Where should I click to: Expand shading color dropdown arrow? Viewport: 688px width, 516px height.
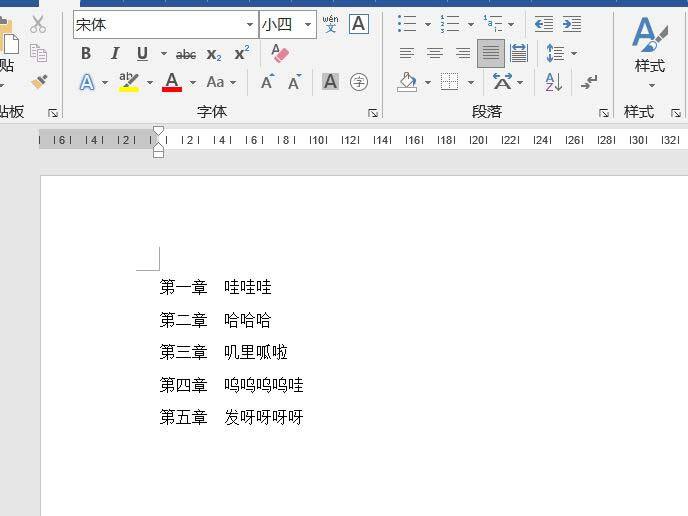(x=428, y=82)
